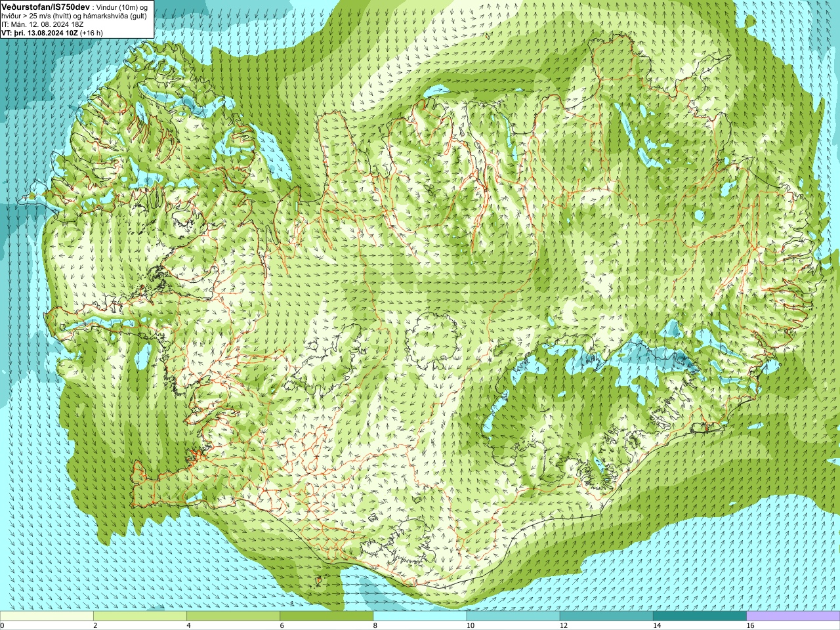840x630 pixels.
Task: Click the legend scale label '2'
Action: pyautogui.click(x=96, y=625)
